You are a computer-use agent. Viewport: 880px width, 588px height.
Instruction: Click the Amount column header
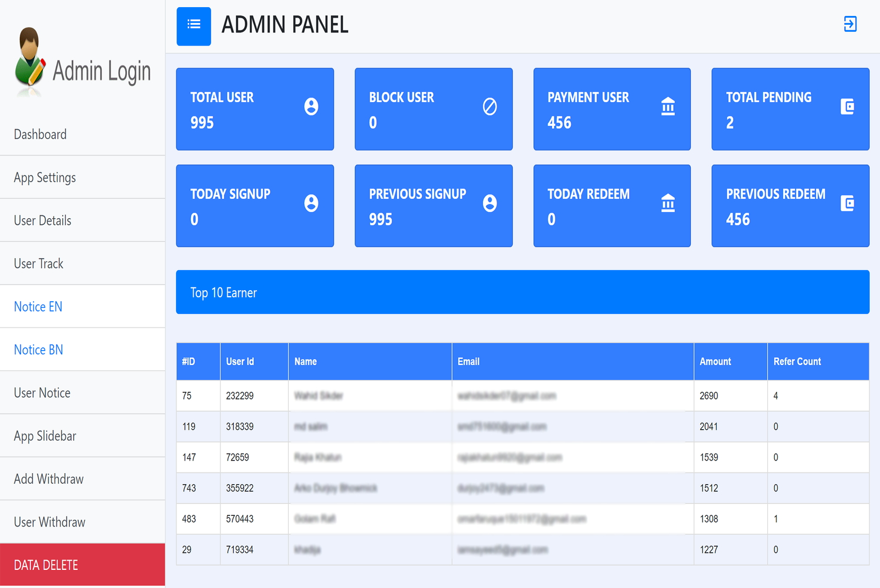pos(715,362)
